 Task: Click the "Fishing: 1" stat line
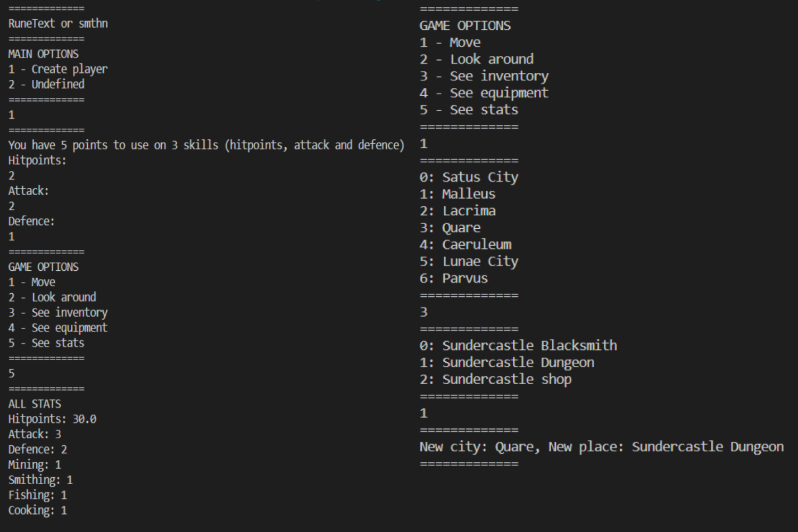coord(38,495)
